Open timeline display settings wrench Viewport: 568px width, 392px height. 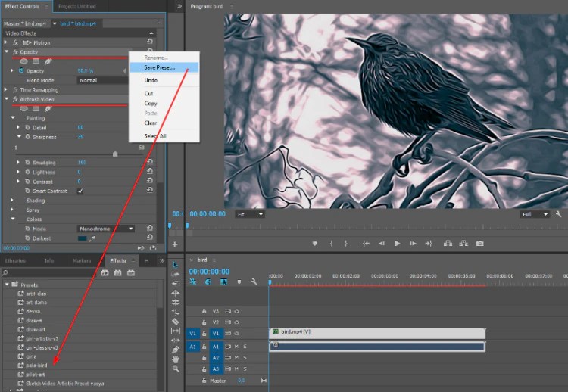point(254,282)
